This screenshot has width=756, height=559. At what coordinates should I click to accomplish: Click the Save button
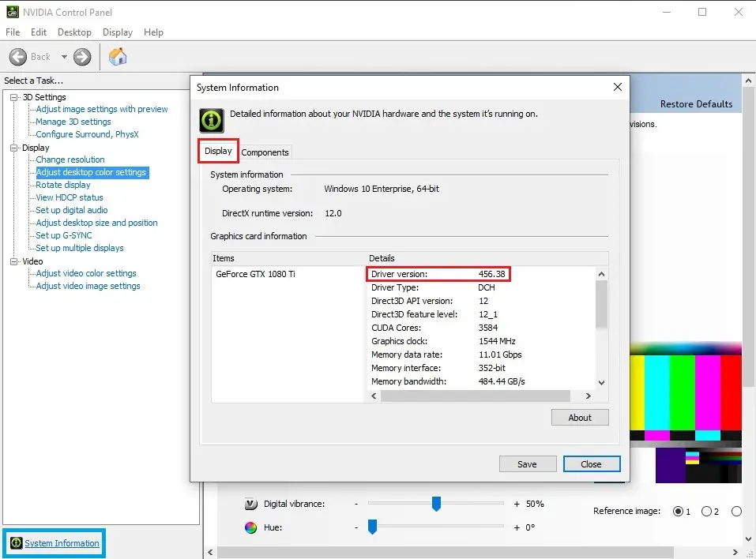[528, 464]
